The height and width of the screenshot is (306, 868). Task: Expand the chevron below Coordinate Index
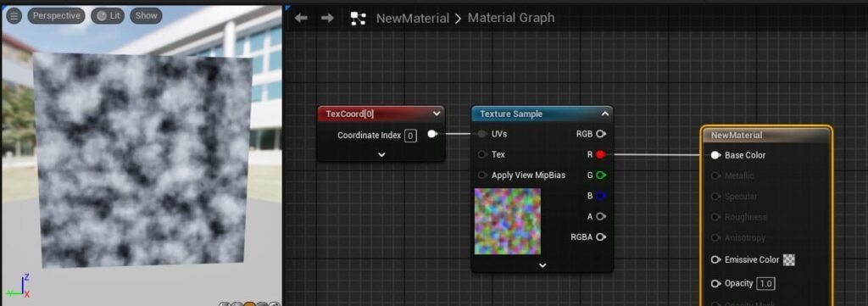[x=381, y=155]
